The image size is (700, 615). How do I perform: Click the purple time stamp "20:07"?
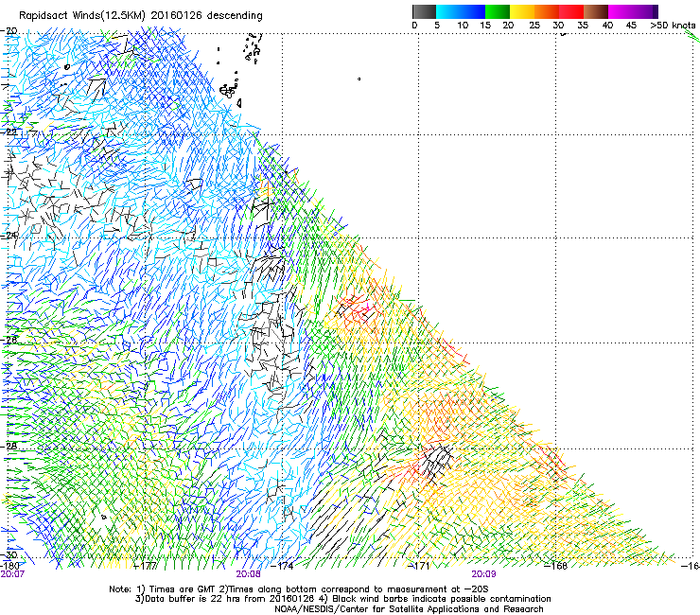pos(12,574)
